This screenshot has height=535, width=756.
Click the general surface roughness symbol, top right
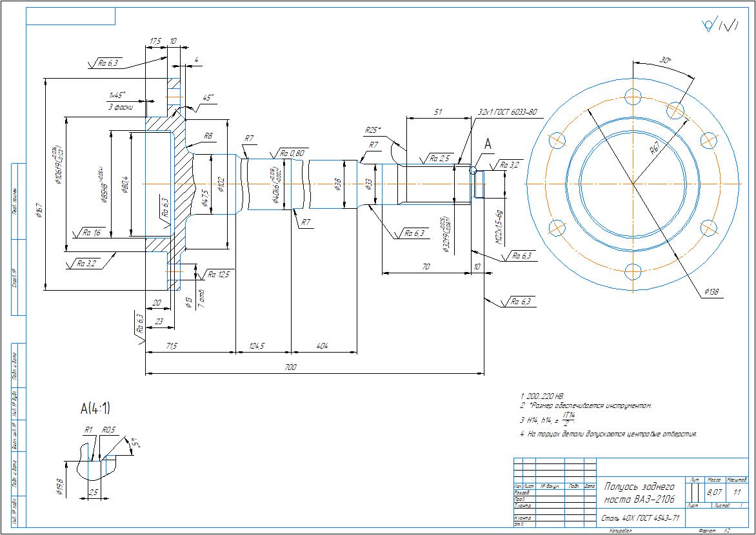[x=720, y=26]
